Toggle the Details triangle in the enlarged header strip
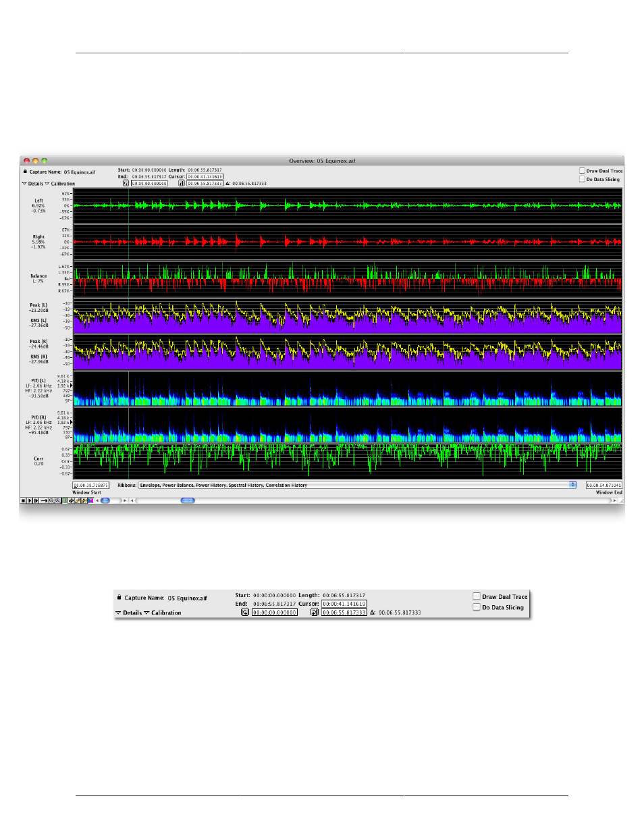Screen dimensions: 644x834 [x=118, y=613]
